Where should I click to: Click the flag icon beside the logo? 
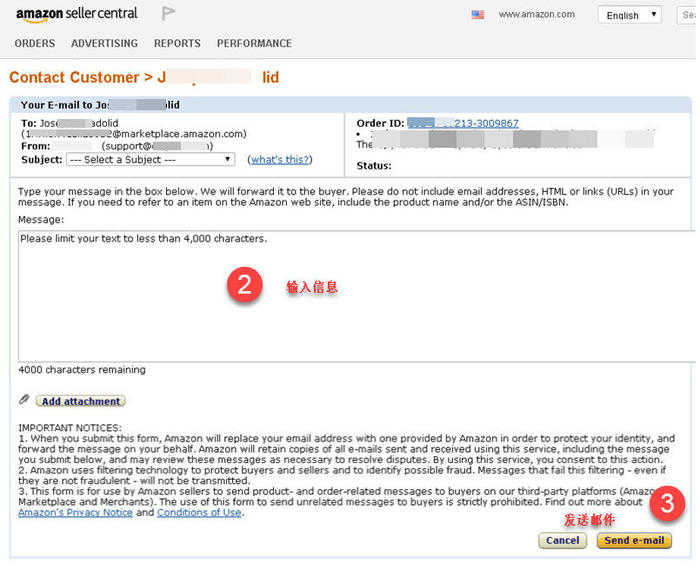point(168,13)
